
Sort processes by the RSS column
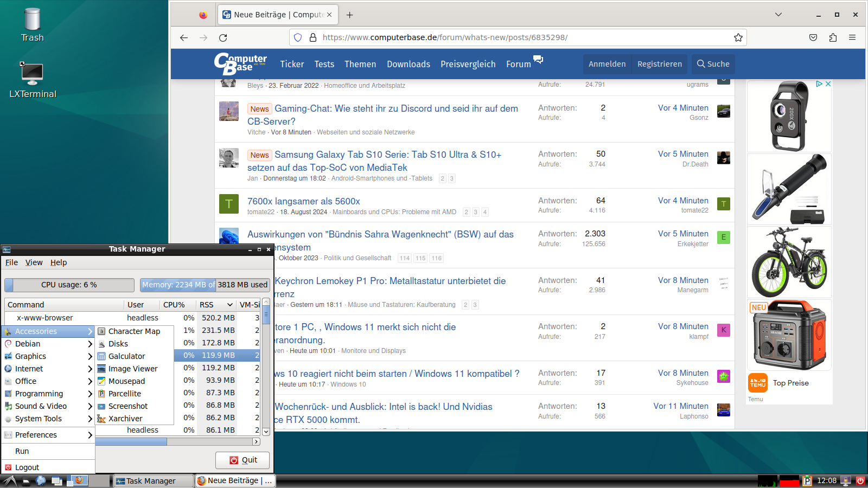(x=216, y=305)
